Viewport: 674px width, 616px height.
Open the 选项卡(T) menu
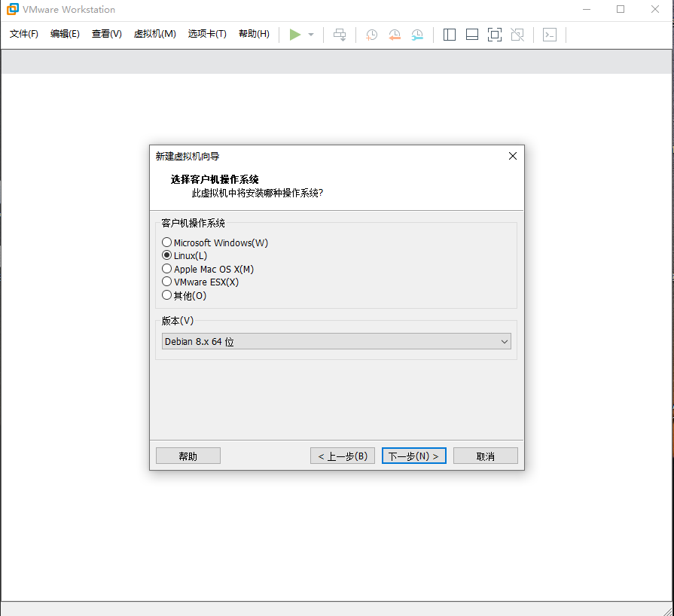207,34
